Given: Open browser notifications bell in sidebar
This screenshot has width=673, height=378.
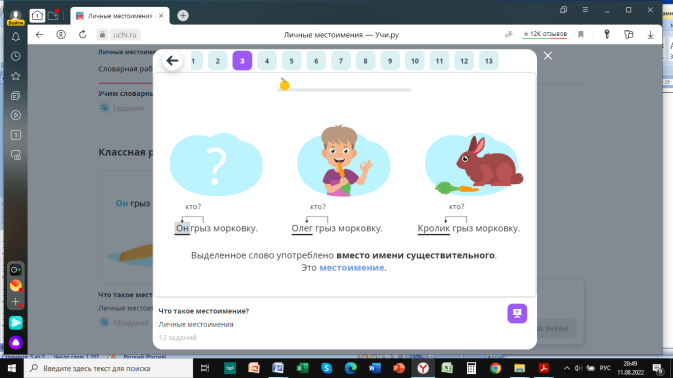Looking at the screenshot, I should pyautogui.click(x=16, y=37).
